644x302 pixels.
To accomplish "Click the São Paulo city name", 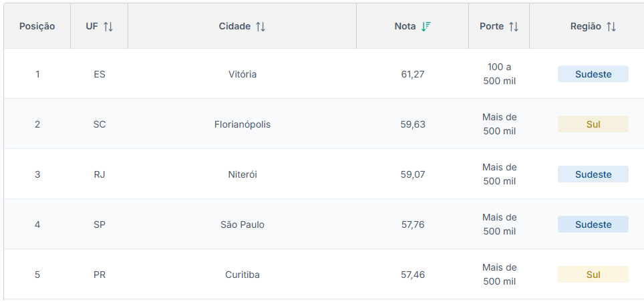I will pyautogui.click(x=243, y=224).
